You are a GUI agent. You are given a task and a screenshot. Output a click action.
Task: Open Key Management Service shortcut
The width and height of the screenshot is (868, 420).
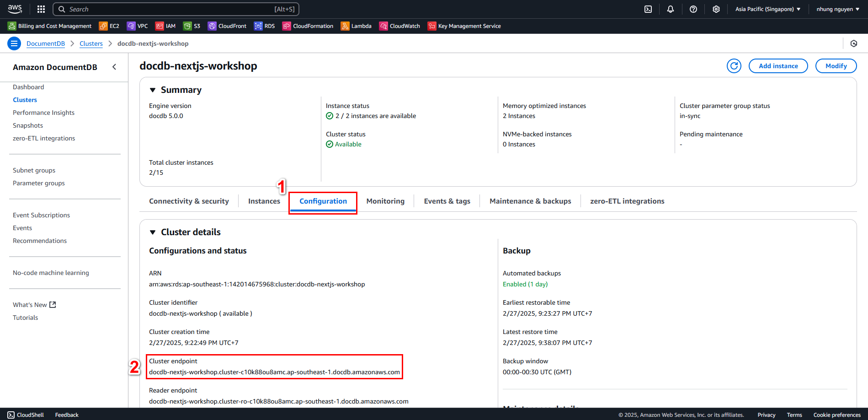464,26
